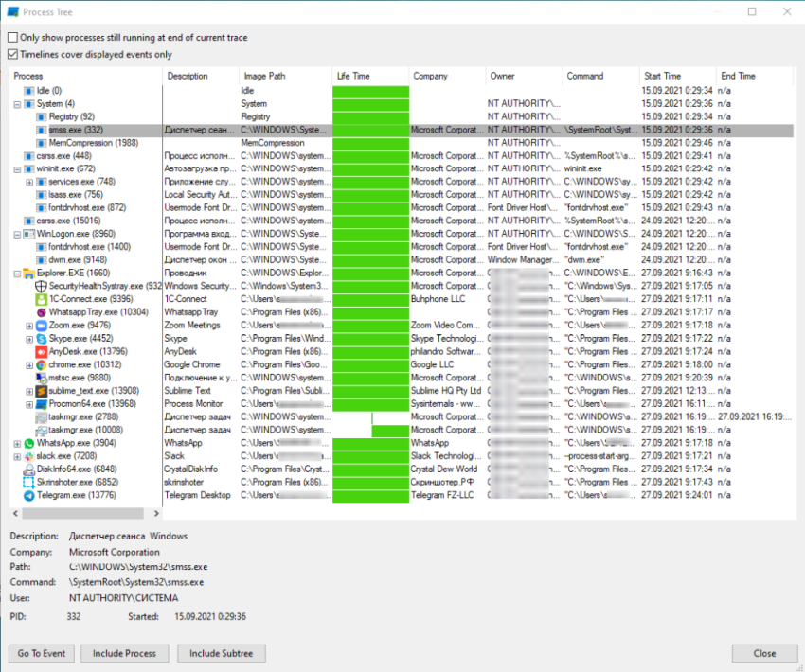Screen dimensions: 805x672
Task: Click the AnyDesk process icon
Action: 43,351
